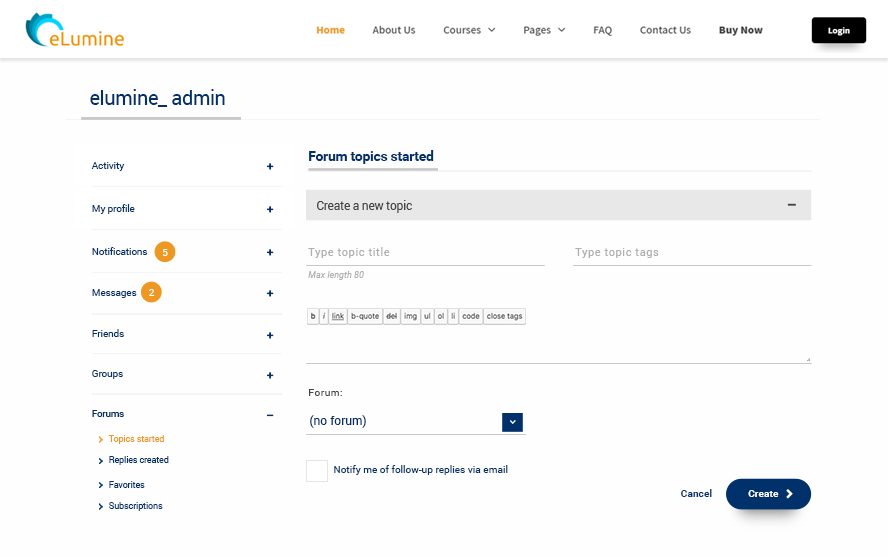
Task: Click italic 'i' editor button
Action: 324,316
